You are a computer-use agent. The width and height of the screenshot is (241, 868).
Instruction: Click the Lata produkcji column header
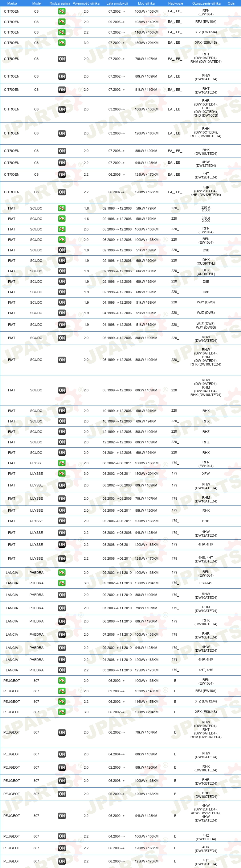117,3
